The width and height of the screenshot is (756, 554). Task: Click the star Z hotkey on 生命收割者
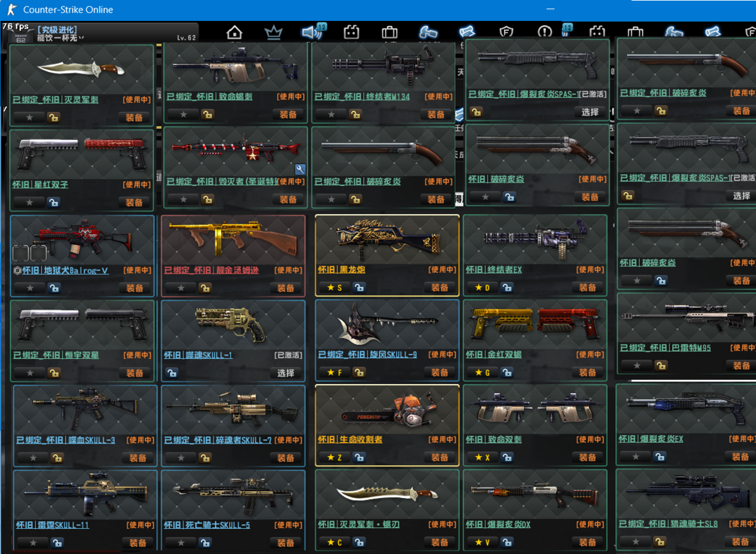[334, 457]
